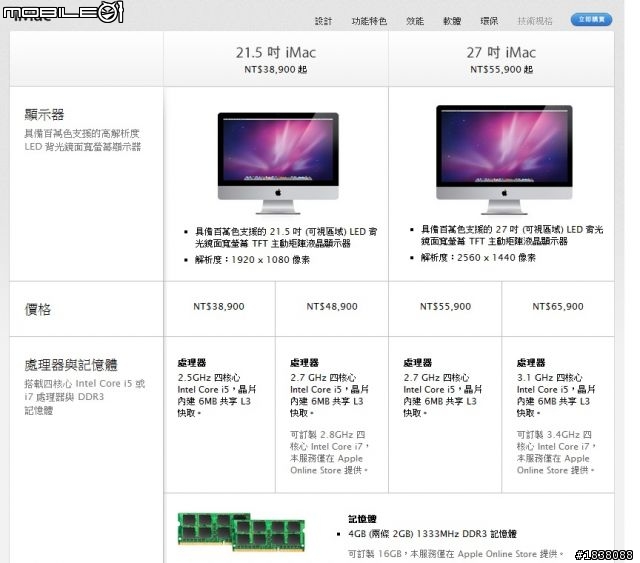
Task: Click the 21.5 吋 LED display description
Action: click(x=286, y=238)
